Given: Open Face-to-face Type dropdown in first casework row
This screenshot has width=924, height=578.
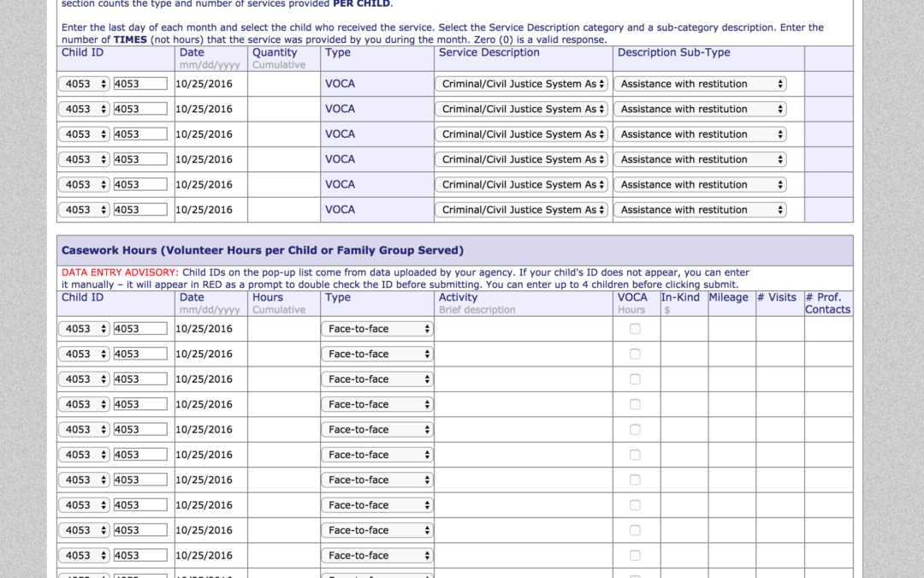Looking at the screenshot, I should pos(377,329).
